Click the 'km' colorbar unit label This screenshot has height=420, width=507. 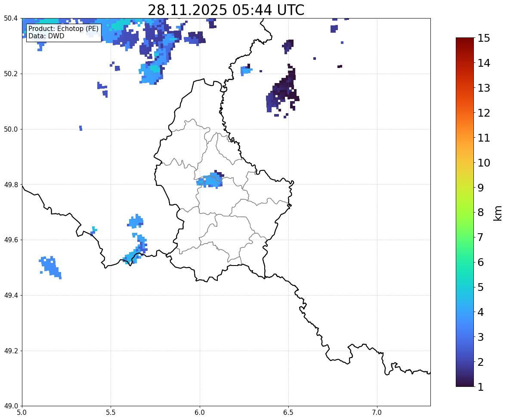[498, 213]
